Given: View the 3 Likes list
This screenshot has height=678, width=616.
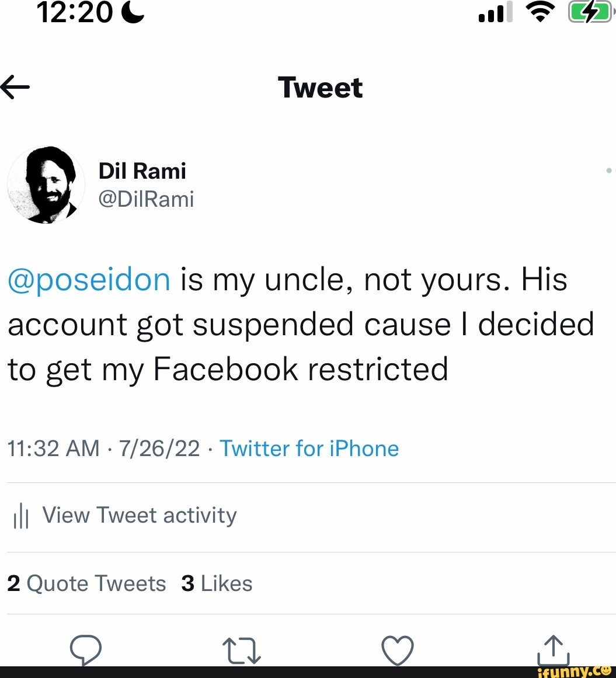Looking at the screenshot, I should (217, 583).
